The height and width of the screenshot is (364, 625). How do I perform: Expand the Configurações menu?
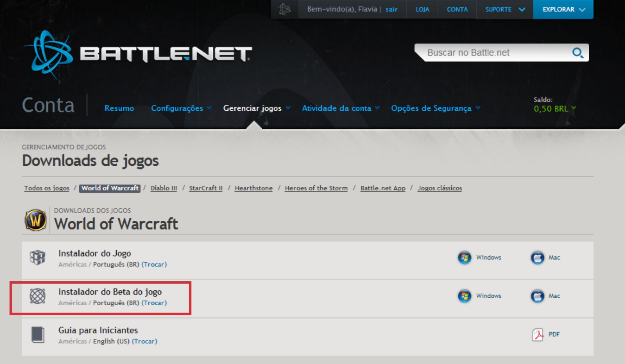coord(181,108)
